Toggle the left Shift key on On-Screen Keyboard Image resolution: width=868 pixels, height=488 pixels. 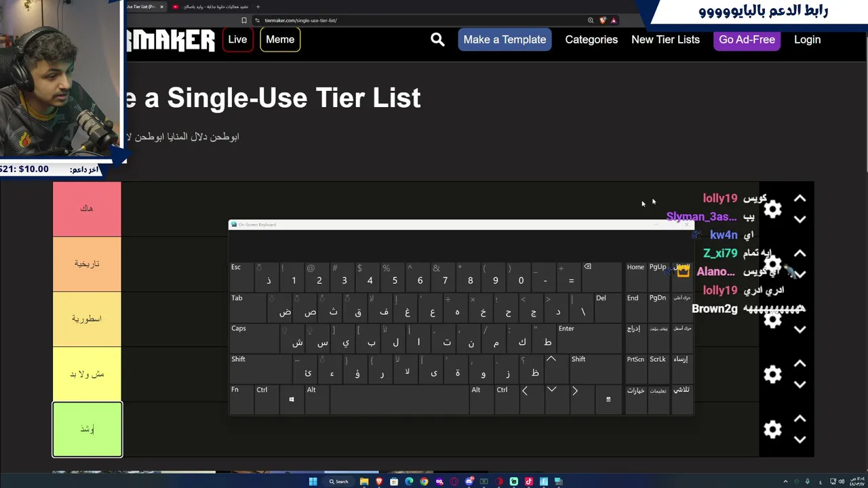261,368
